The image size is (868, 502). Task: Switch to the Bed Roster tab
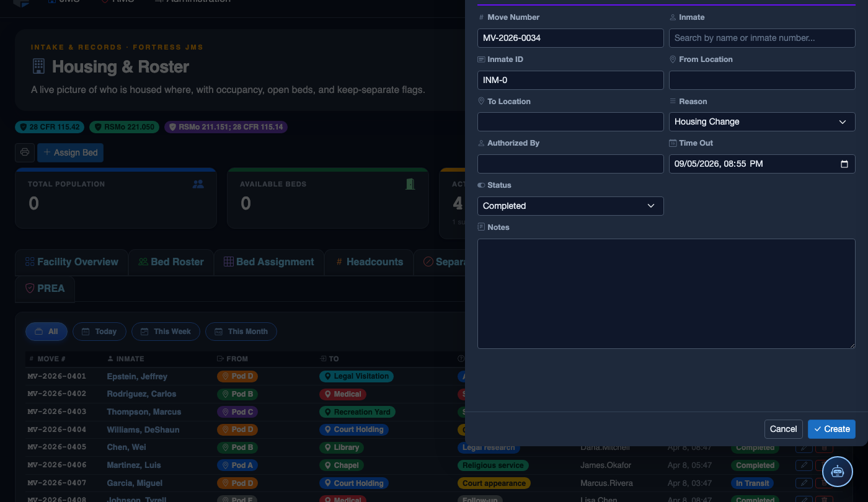(171, 262)
